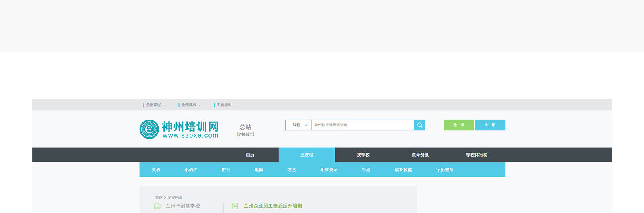Select the 英语 category
Screen dimensions: 644x213
coord(156,170)
